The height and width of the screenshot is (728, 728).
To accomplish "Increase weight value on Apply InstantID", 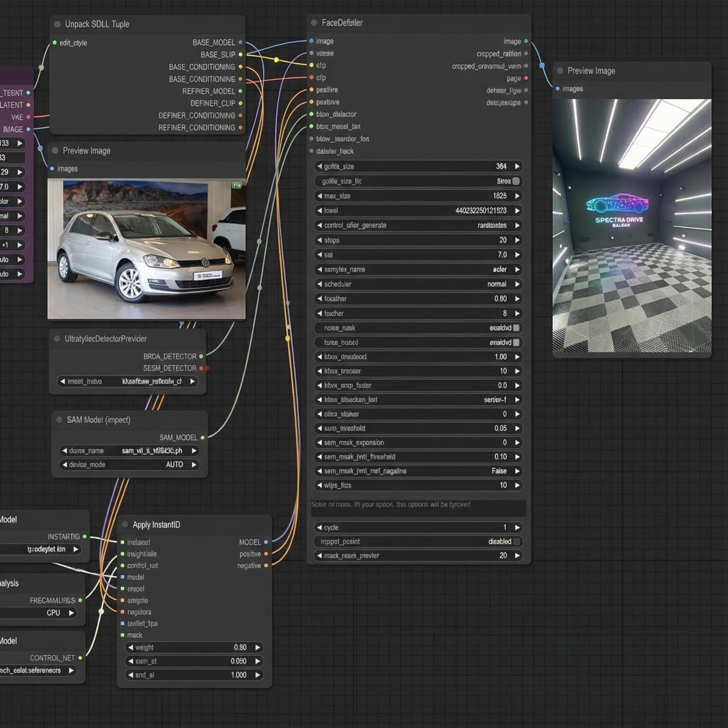I will [x=258, y=647].
